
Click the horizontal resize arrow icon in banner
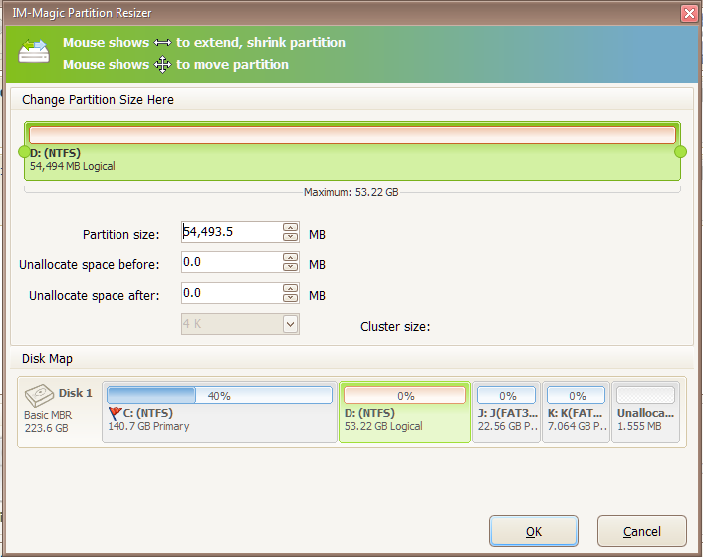(x=162, y=43)
